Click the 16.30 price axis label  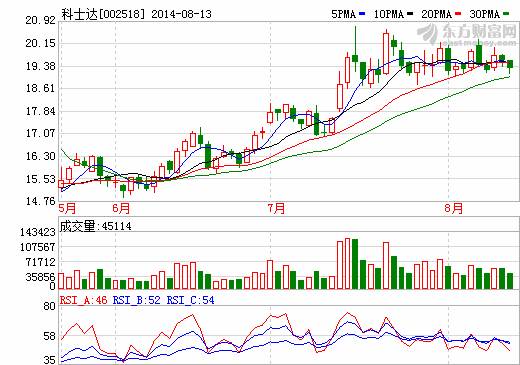tap(40, 156)
